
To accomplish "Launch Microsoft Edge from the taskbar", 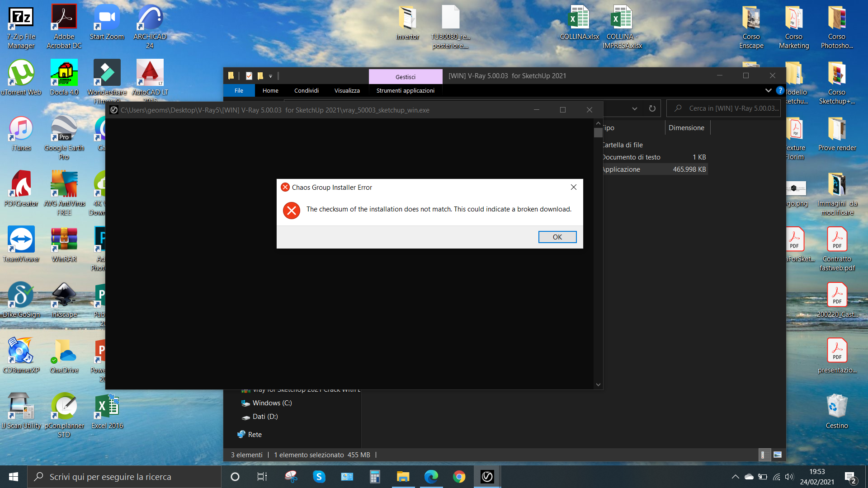I will tap(431, 477).
